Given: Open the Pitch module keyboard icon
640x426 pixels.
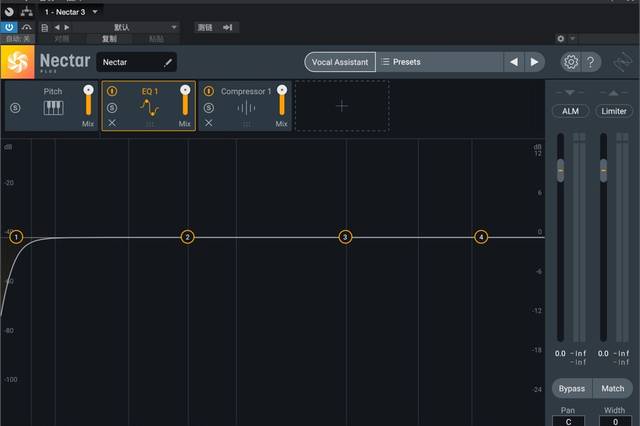Looking at the screenshot, I should point(53,108).
